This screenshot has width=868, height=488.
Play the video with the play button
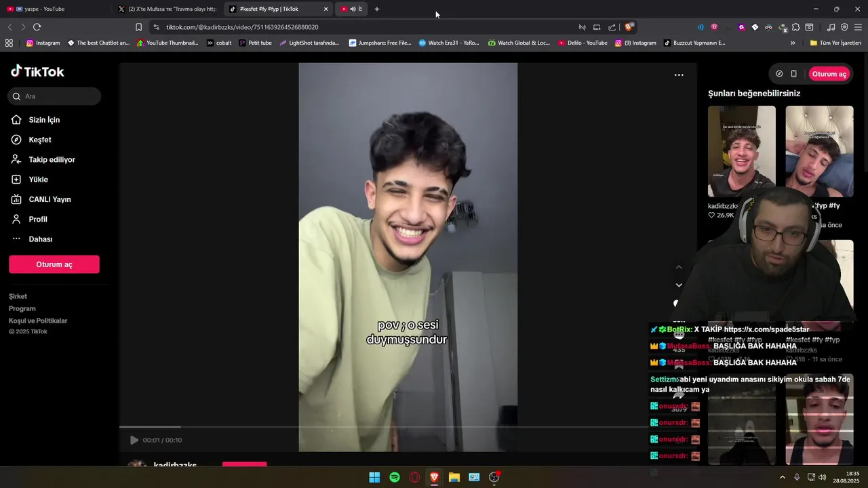click(x=134, y=440)
